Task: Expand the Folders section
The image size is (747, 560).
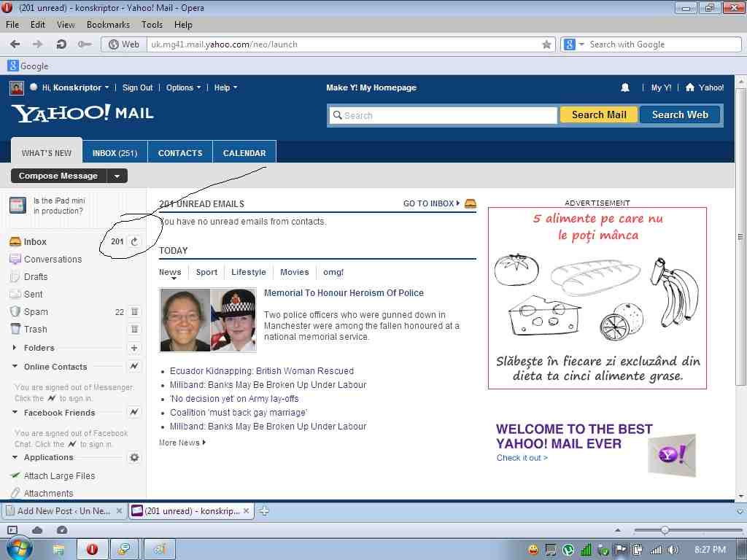Action: pos(15,348)
